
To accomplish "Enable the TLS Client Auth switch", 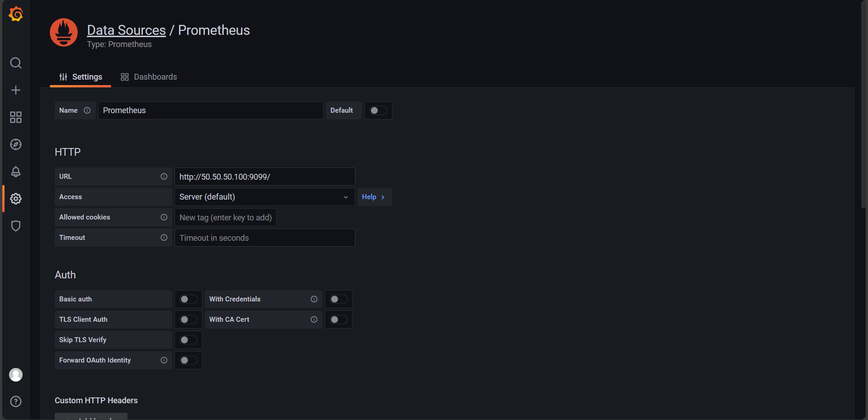I will 189,320.
